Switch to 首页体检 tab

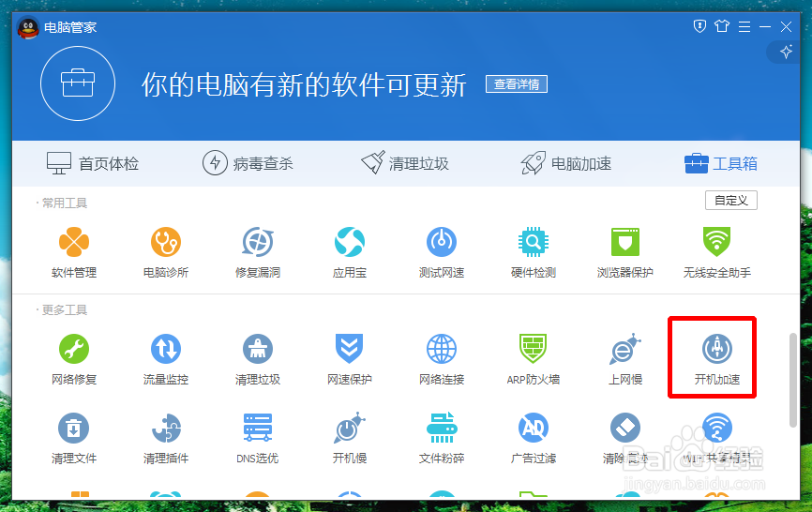(93, 163)
